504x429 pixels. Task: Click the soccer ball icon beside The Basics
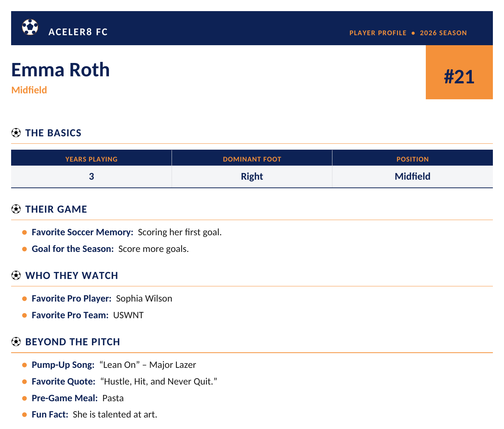(x=16, y=133)
